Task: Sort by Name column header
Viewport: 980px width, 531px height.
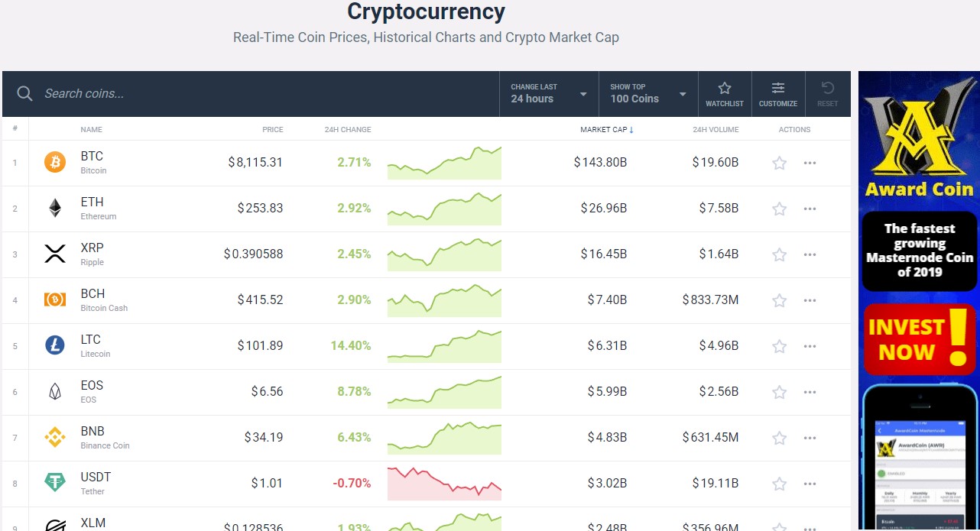Action: (x=91, y=129)
